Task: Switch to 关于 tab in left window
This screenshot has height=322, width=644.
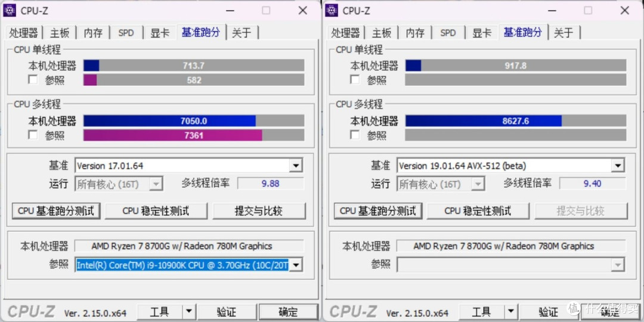Action: tap(242, 33)
